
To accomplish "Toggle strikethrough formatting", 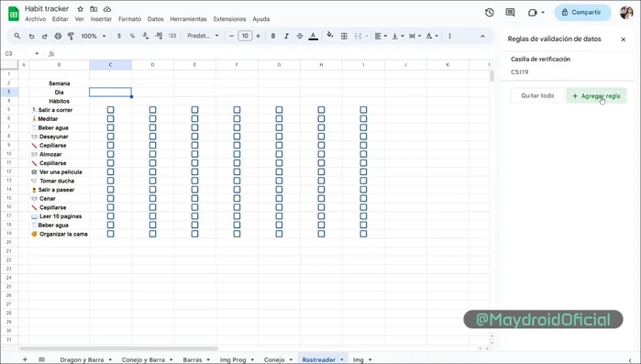I will click(x=300, y=36).
